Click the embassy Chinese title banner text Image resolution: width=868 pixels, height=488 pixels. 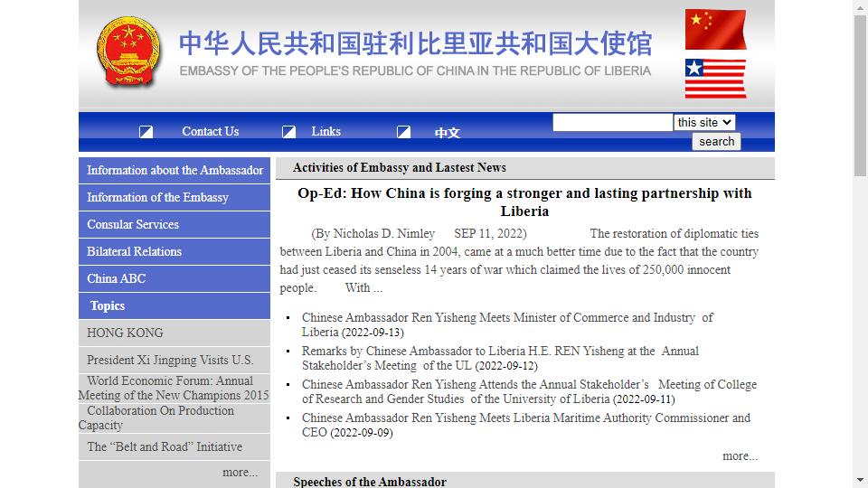[415, 43]
